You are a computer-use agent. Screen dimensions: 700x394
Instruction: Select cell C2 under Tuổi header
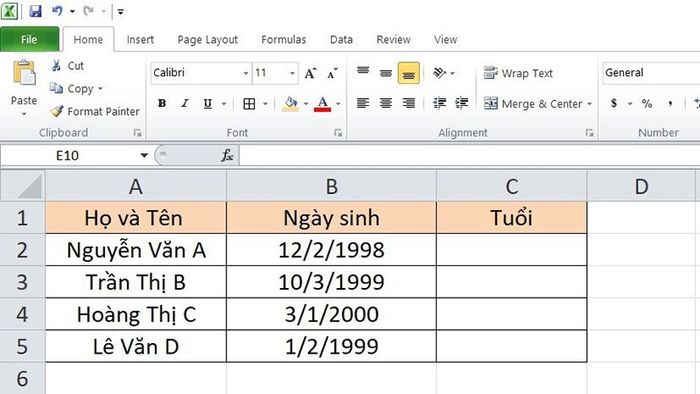[512, 250]
